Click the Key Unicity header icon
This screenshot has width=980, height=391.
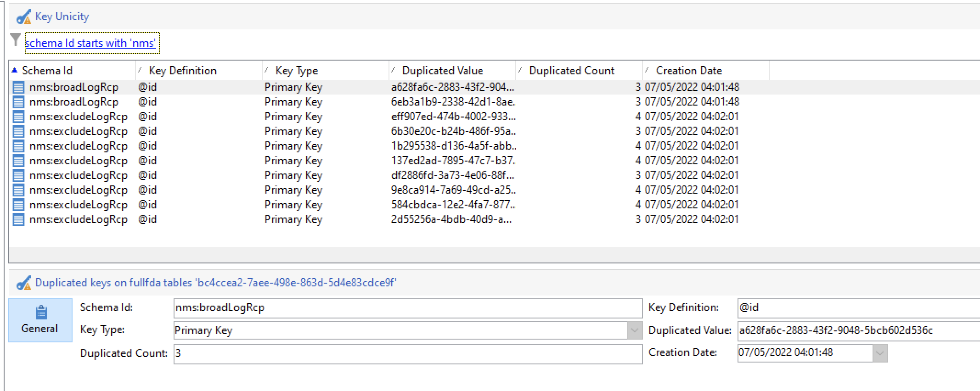point(23,17)
